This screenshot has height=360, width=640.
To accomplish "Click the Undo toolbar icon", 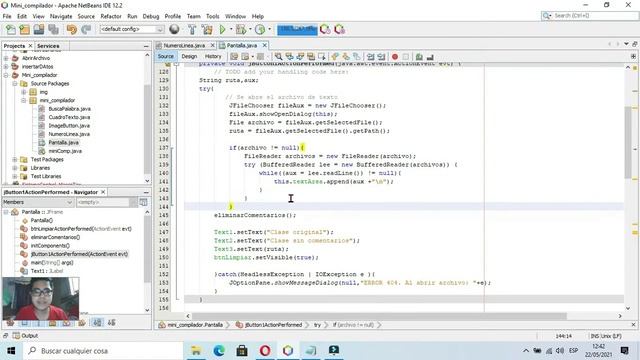I will [72, 29].
